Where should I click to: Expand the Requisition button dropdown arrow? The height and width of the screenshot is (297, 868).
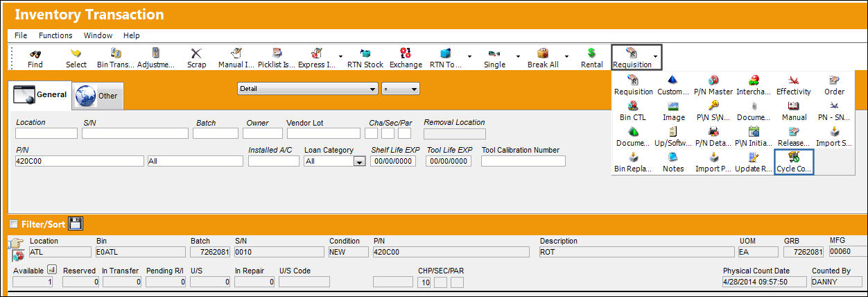click(657, 58)
